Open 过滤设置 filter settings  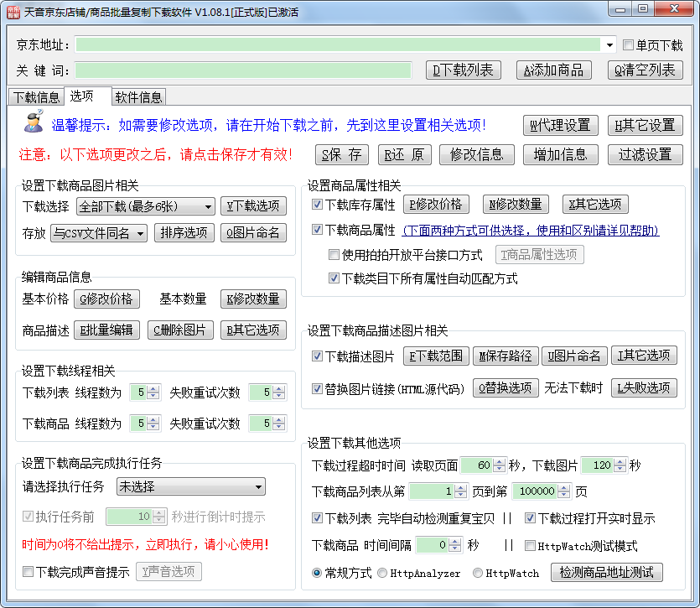645,154
